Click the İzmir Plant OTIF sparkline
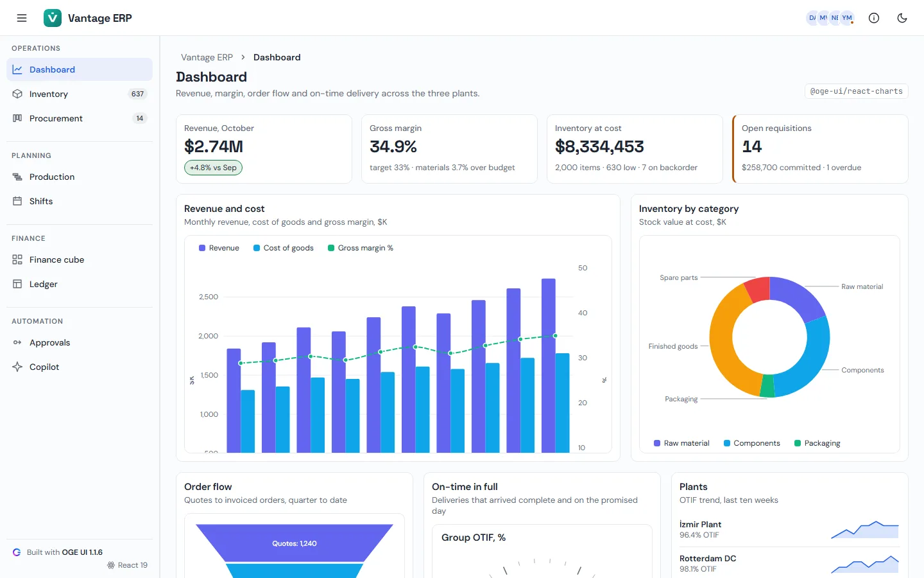This screenshot has width=924, height=578. pyautogui.click(x=865, y=530)
